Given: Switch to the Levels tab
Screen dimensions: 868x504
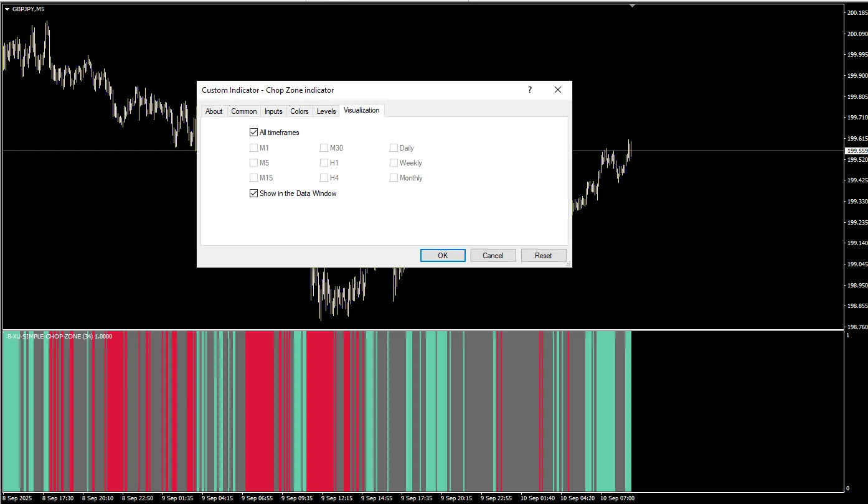Looking at the screenshot, I should (x=326, y=111).
